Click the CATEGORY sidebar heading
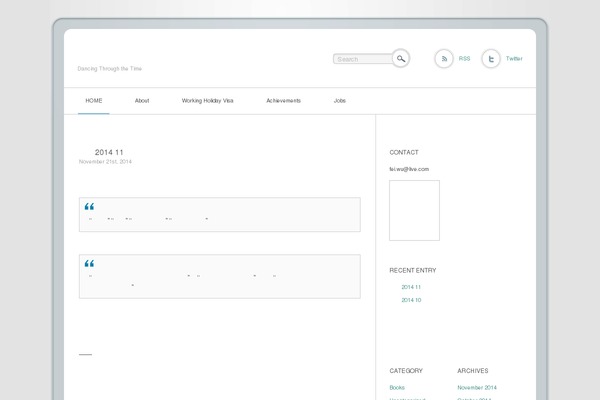600x400 pixels. coord(406,371)
